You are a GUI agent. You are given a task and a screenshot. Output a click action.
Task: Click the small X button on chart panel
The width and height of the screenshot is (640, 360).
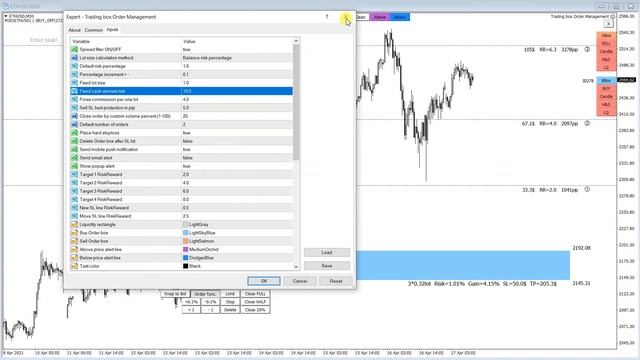click(x=608, y=24)
